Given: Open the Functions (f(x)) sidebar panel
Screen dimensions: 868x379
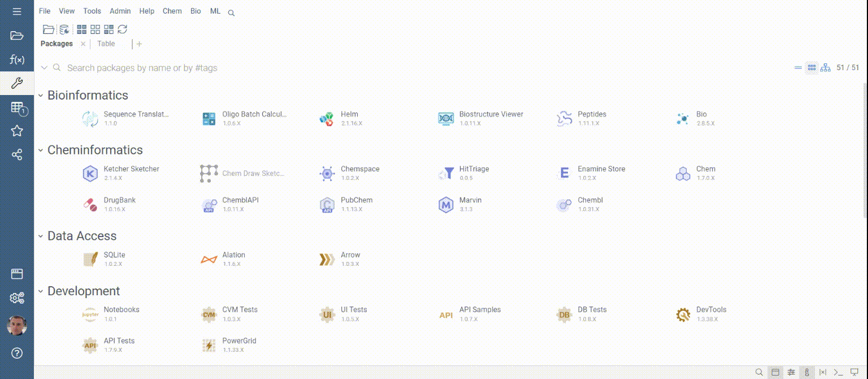Looking at the screenshot, I should point(17,59).
